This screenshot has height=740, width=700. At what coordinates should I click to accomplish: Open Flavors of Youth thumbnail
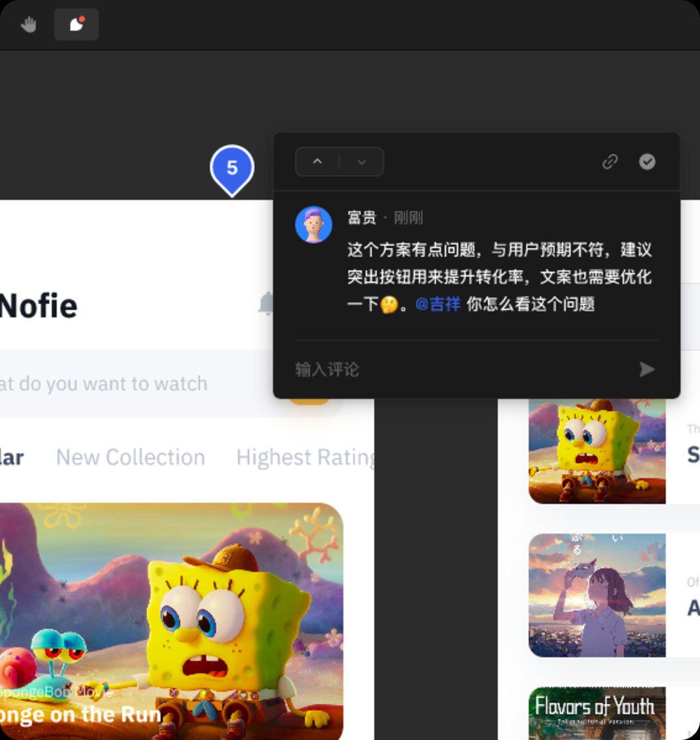(x=597, y=713)
